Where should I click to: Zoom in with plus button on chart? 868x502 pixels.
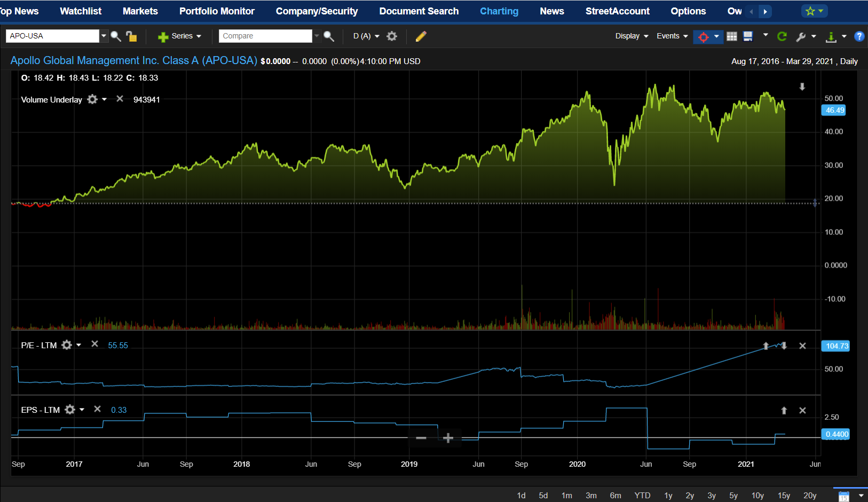point(448,438)
